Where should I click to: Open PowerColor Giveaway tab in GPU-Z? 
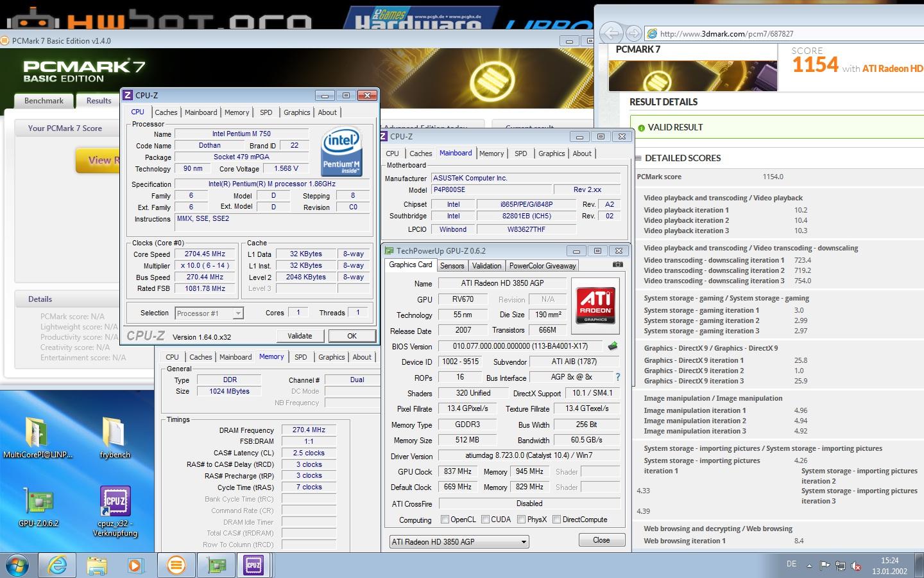coord(543,265)
